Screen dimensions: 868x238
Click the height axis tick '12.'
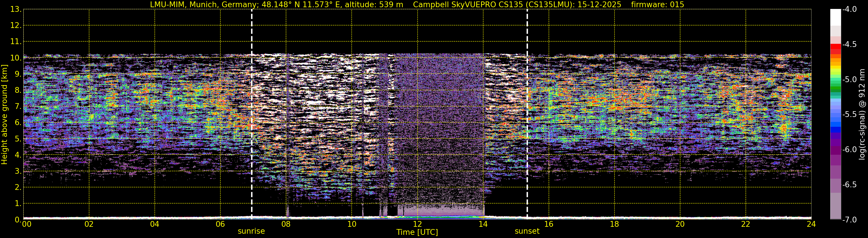pyautogui.click(x=16, y=26)
